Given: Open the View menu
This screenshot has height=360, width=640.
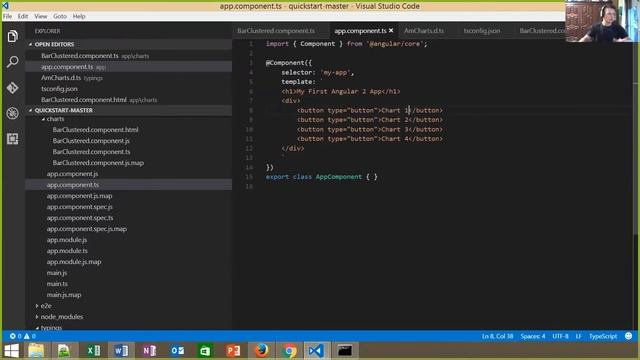Looking at the screenshot, I should 40,16.
